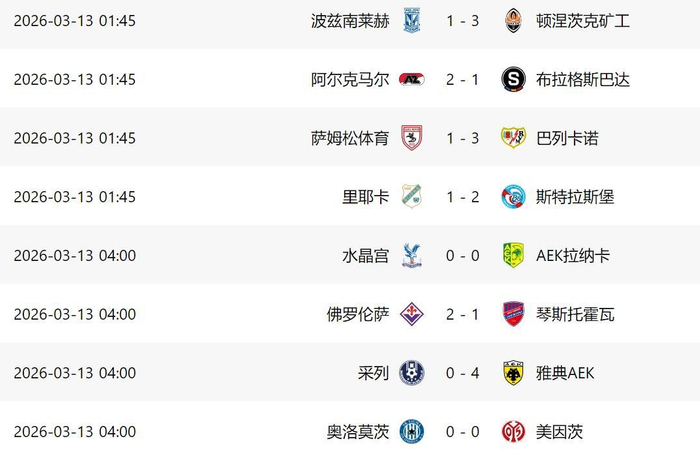Image resolution: width=700 pixels, height=456 pixels.
Task: Open the 琴斯托霍瓦 team link
Action: (575, 314)
